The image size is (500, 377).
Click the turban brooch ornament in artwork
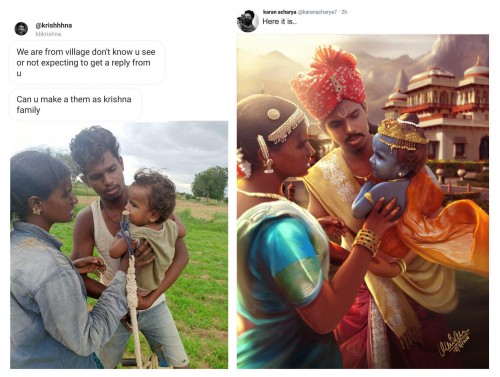coord(337,83)
